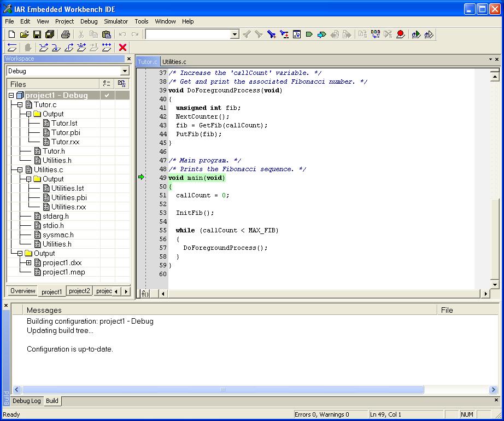504x421 pixels.
Task: Close the active editor tab
Action: click(x=497, y=60)
